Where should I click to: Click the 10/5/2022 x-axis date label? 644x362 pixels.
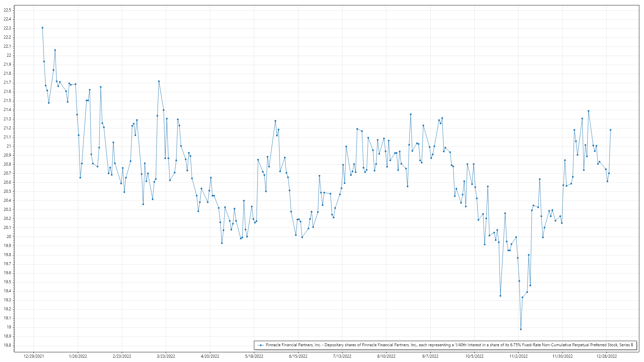coord(474,356)
